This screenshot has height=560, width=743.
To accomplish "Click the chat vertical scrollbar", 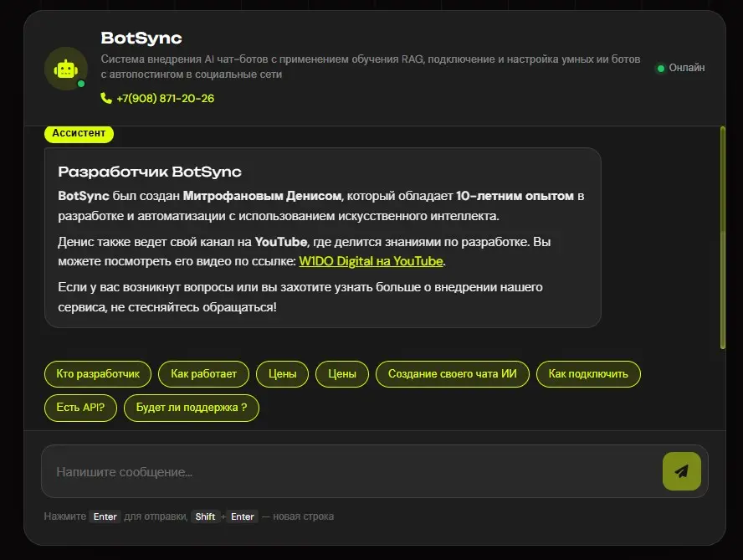I will click(723, 238).
